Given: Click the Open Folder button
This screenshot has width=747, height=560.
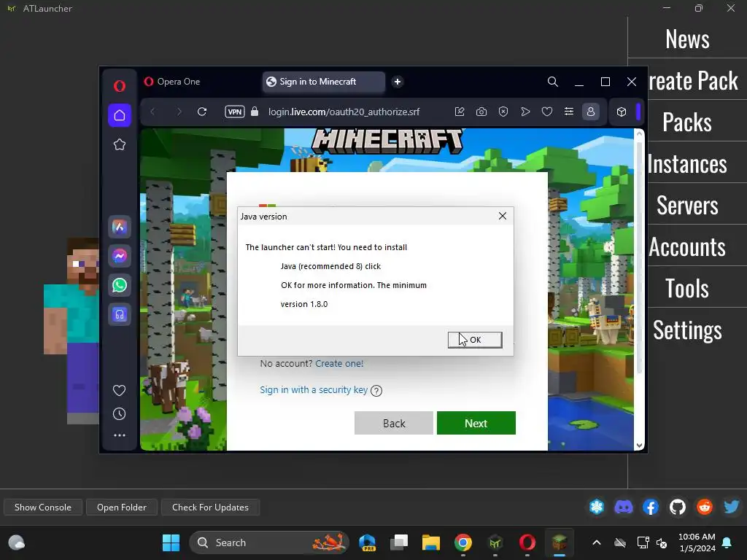Looking at the screenshot, I should (x=122, y=507).
